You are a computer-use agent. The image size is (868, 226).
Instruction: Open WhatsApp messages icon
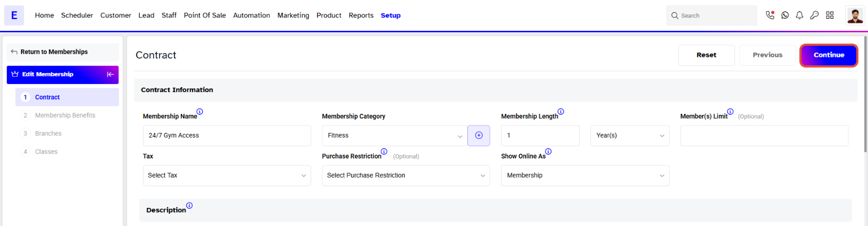click(x=785, y=15)
